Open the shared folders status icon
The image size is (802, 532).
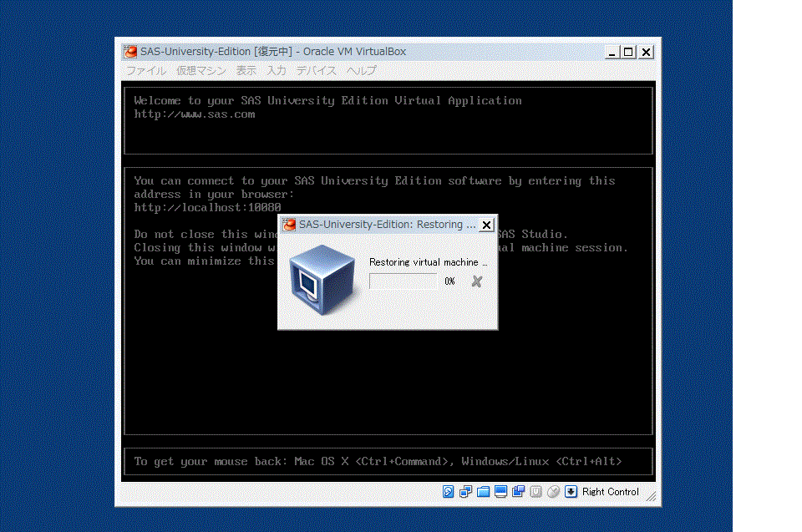pos(484,492)
